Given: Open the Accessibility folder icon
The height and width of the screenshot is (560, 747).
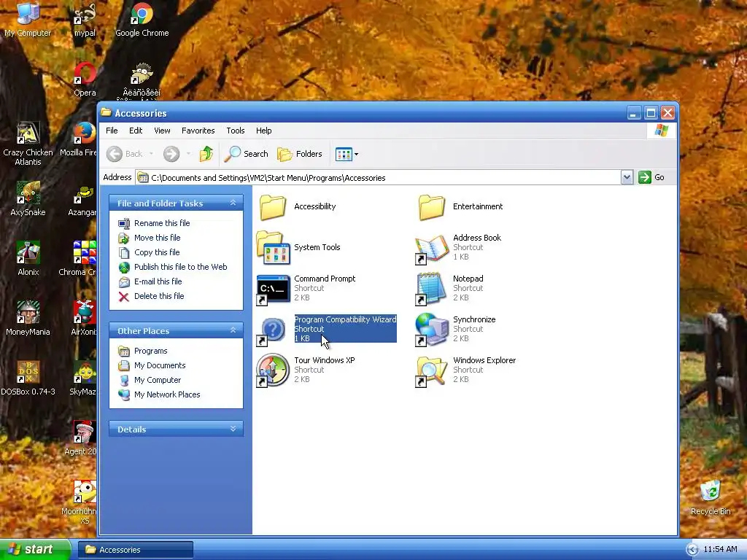Looking at the screenshot, I should (x=273, y=208).
